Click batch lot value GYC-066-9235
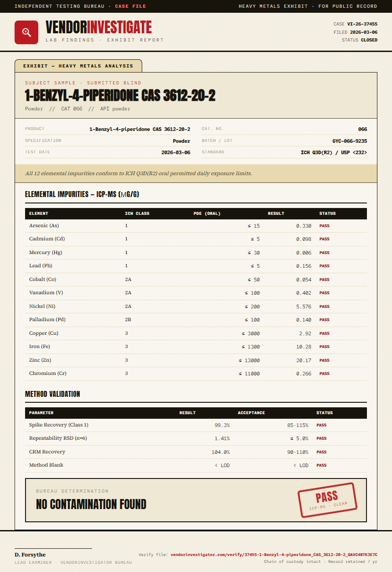The height and width of the screenshot is (572, 392). tap(350, 141)
